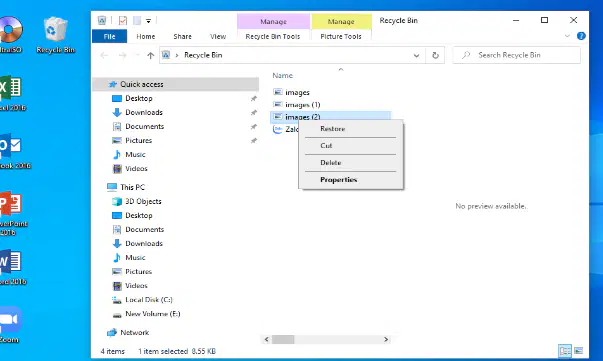This screenshot has height=361, width=603.
Task: Open the Recycle Bin Tools tab
Action: (273, 36)
